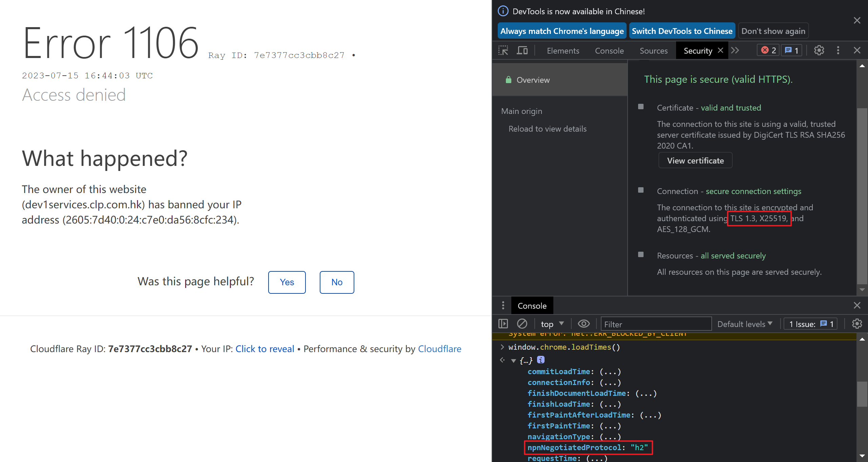Click No on page helpful question
Viewport: 868px width, 462px height.
pos(337,282)
